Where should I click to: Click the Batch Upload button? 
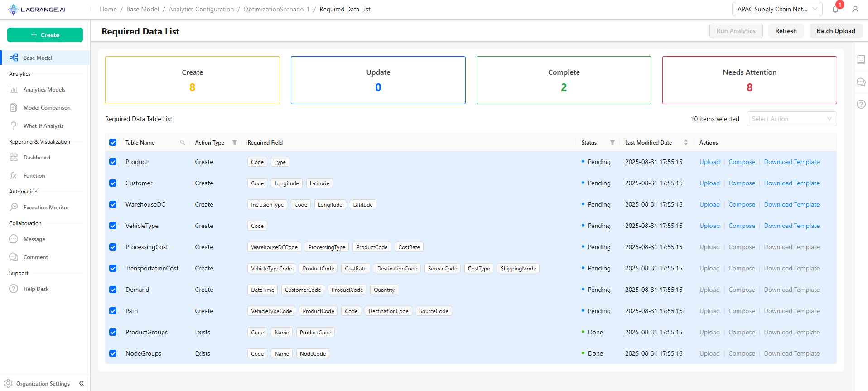[835, 31]
